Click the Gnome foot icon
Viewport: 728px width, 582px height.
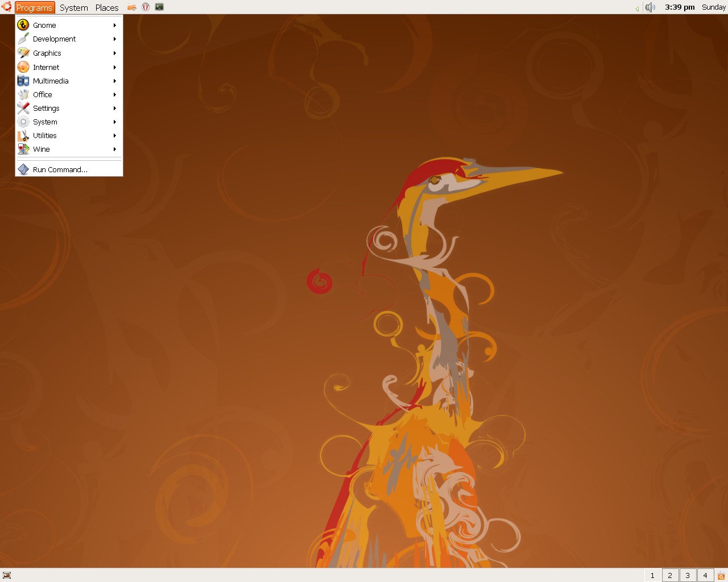click(23, 25)
